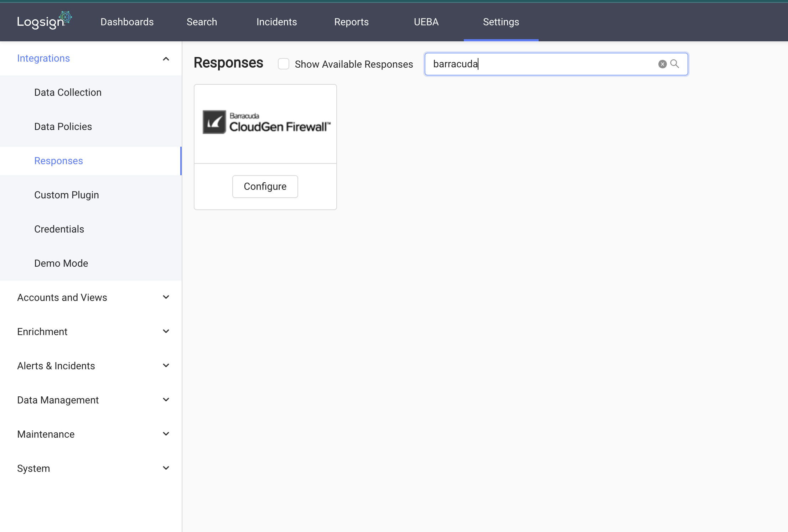This screenshot has width=788, height=532.
Task: Click the magnifying glass search icon
Action: pos(674,64)
